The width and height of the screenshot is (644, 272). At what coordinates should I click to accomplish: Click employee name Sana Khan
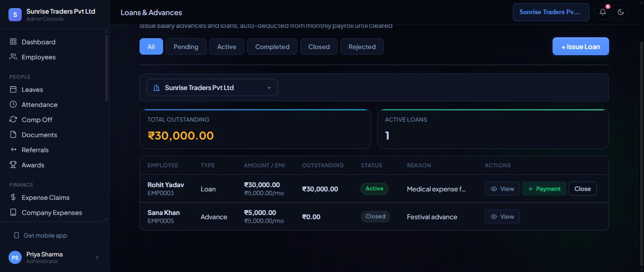click(x=164, y=213)
